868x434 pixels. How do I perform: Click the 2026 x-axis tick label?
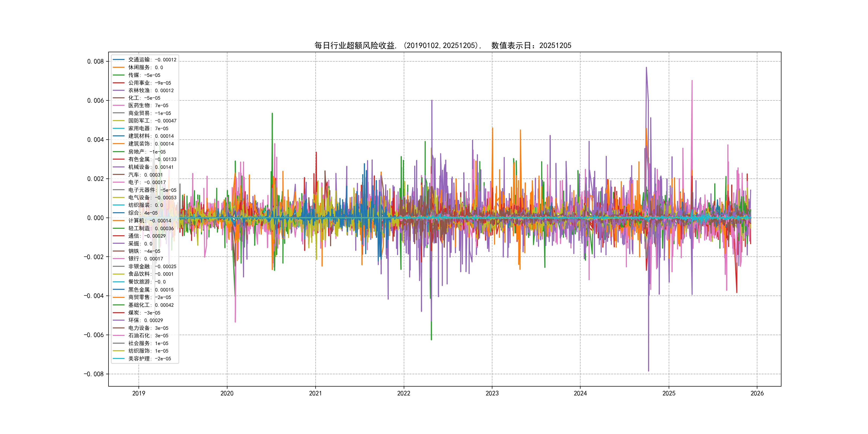coord(757,393)
